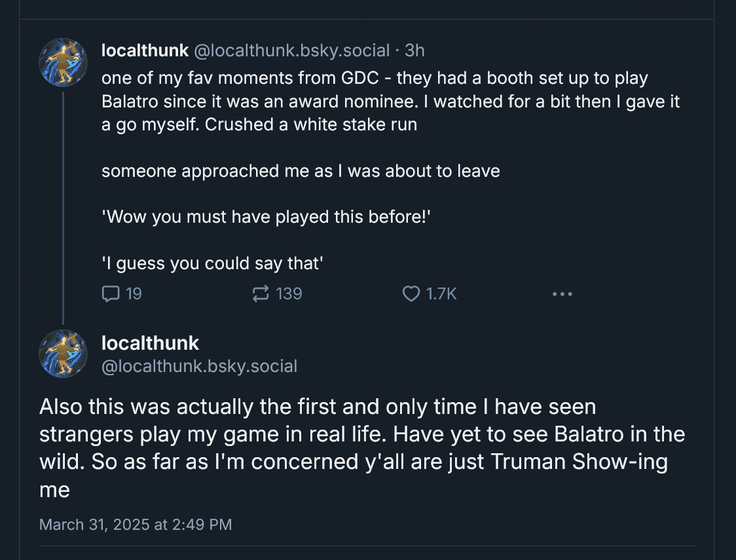The image size is (736, 560).
Task: Open the localthunk name on the GDC post
Action: tap(145, 50)
